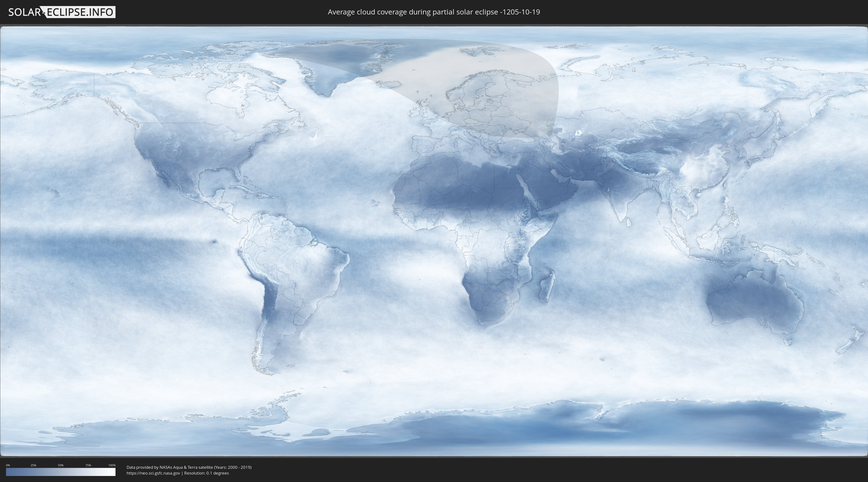Click the SOLAR-ECLIPSE.INFO logo

click(61, 12)
